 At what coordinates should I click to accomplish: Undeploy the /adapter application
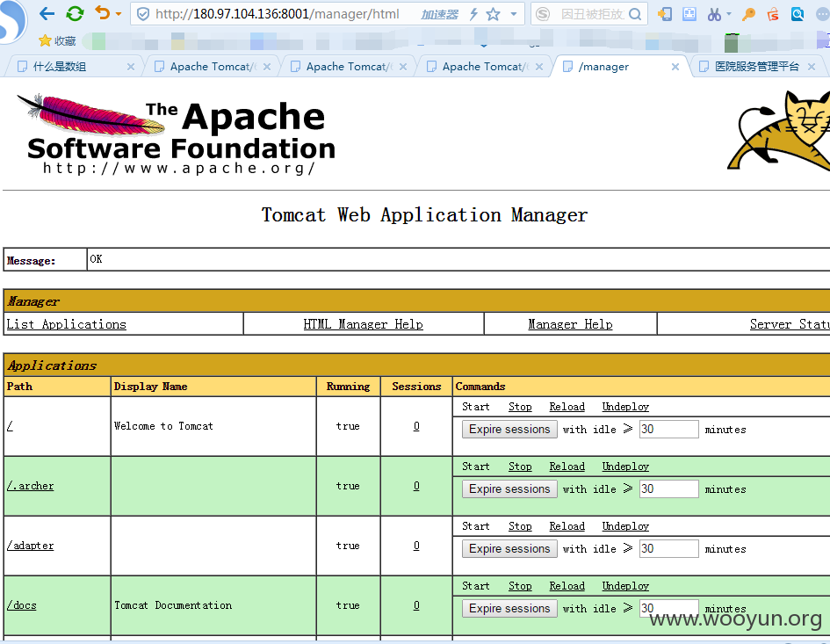[625, 526]
